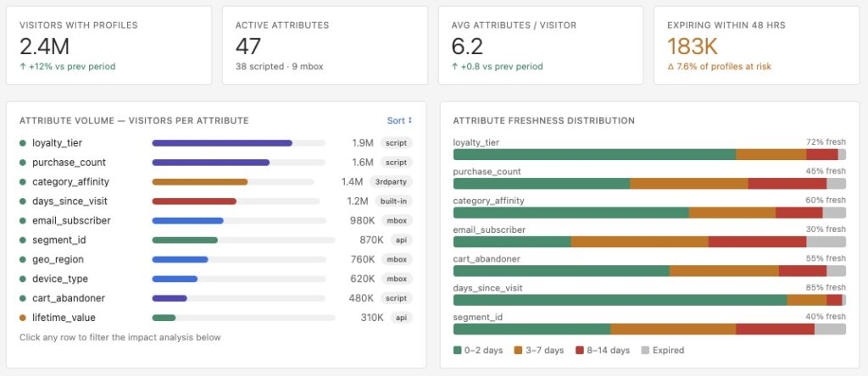Screen dimensions: 868x376
Task: Toggle the 8–14 days legend item
Action: click(x=602, y=350)
